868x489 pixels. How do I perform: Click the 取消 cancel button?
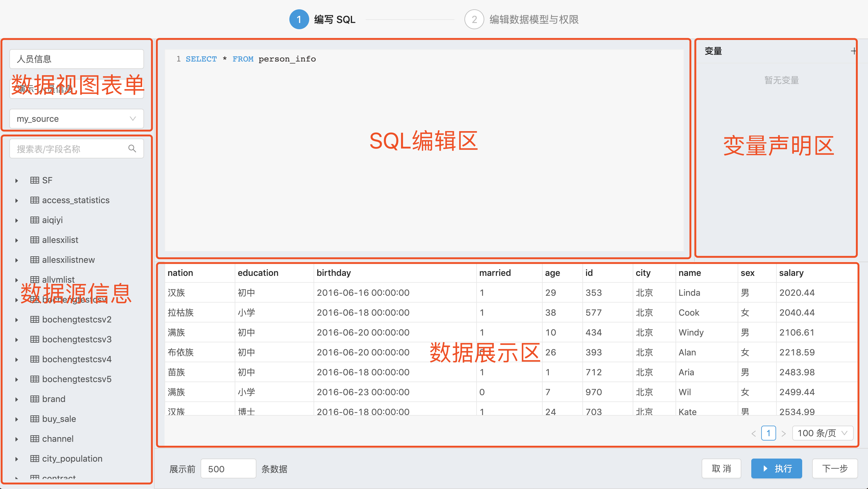click(721, 468)
